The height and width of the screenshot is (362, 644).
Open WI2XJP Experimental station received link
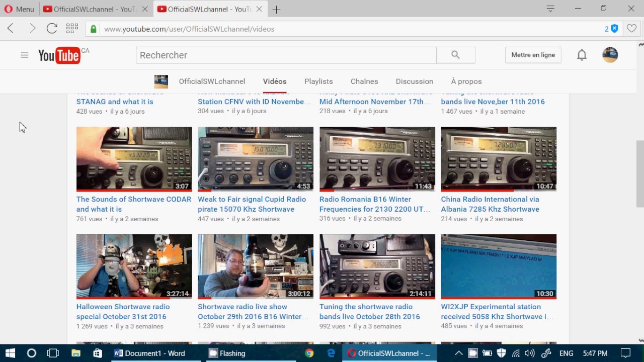coord(497,312)
